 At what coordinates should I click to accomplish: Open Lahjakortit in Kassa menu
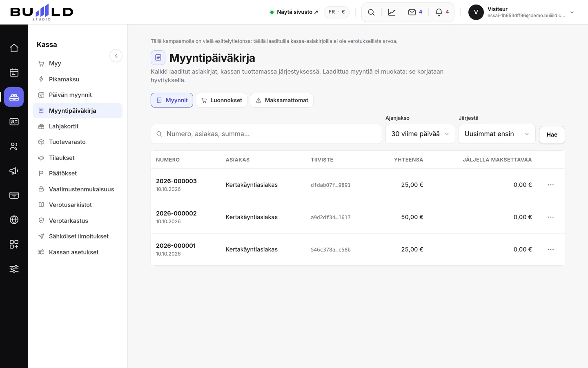(78, 126)
